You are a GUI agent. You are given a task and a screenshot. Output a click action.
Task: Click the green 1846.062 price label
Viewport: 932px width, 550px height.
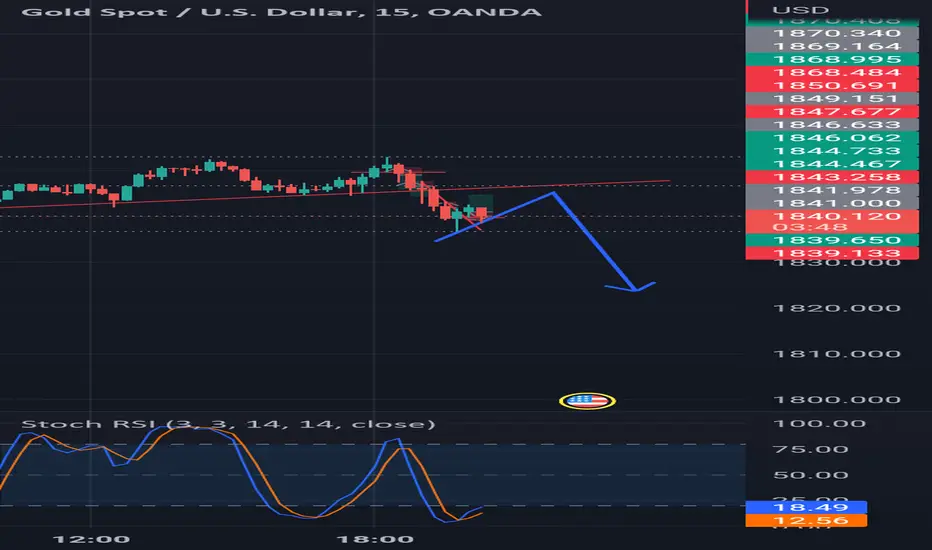[x=832, y=138]
